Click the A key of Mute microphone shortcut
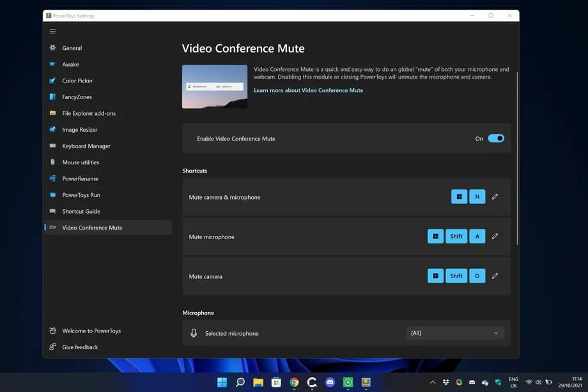 tap(477, 237)
